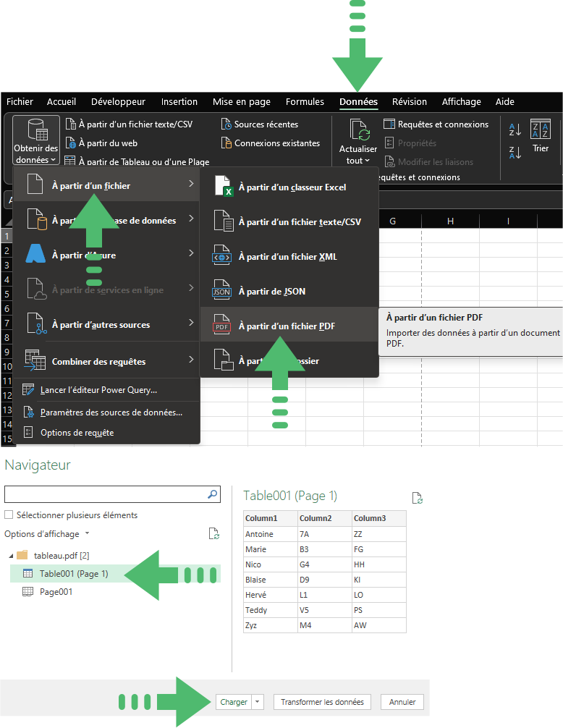Switch to the Accueil tab
Viewport: 563px width, 728px height.
(62, 102)
